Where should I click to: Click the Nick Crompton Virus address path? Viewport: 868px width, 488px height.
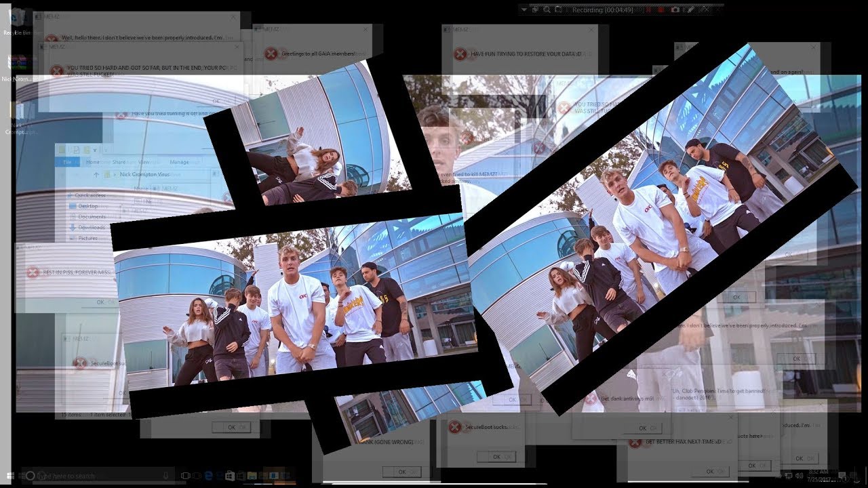click(144, 174)
